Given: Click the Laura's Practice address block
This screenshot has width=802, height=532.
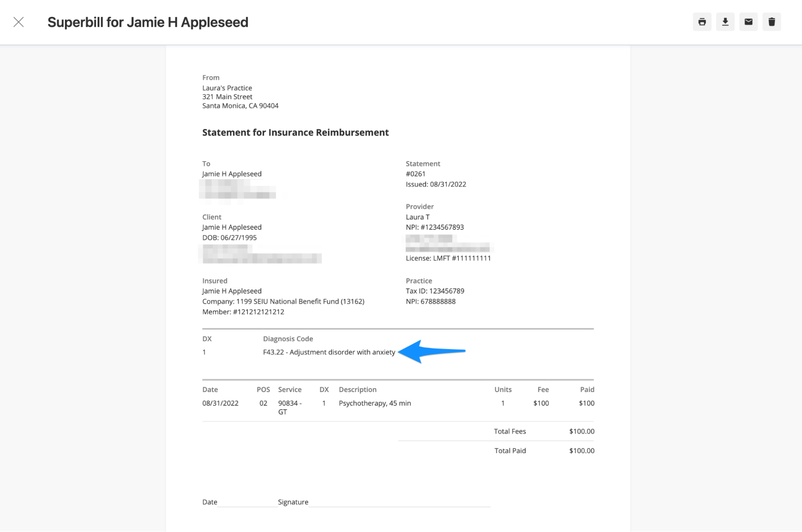Looking at the screenshot, I should (x=240, y=97).
